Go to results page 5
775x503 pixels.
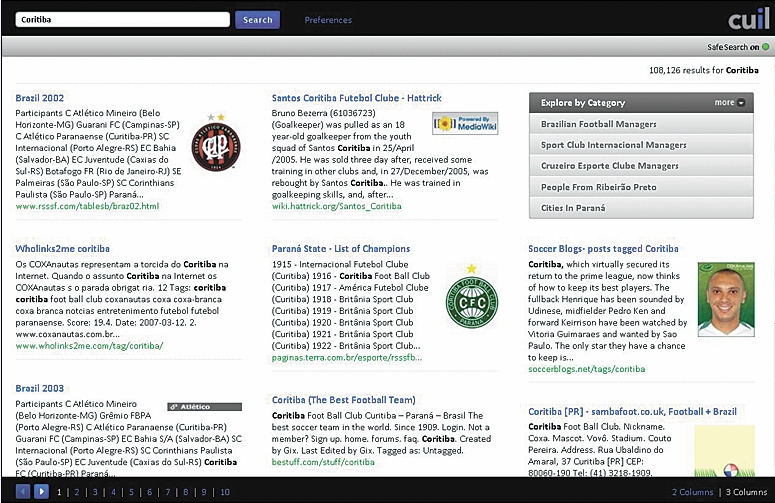pos(131,492)
